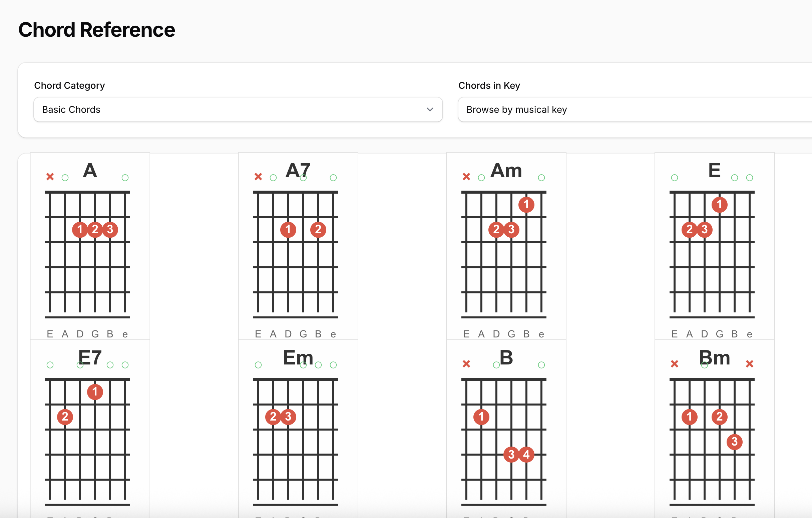Click the low E string label under the A chord
812x518 pixels.
(x=50, y=334)
